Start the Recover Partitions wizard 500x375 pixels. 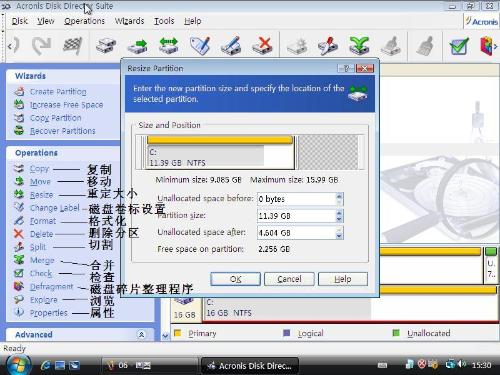62,131
